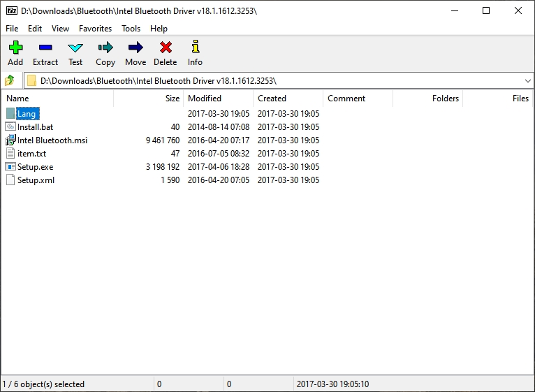
Task: Minimize the 7-Zip window
Action: pos(455,10)
